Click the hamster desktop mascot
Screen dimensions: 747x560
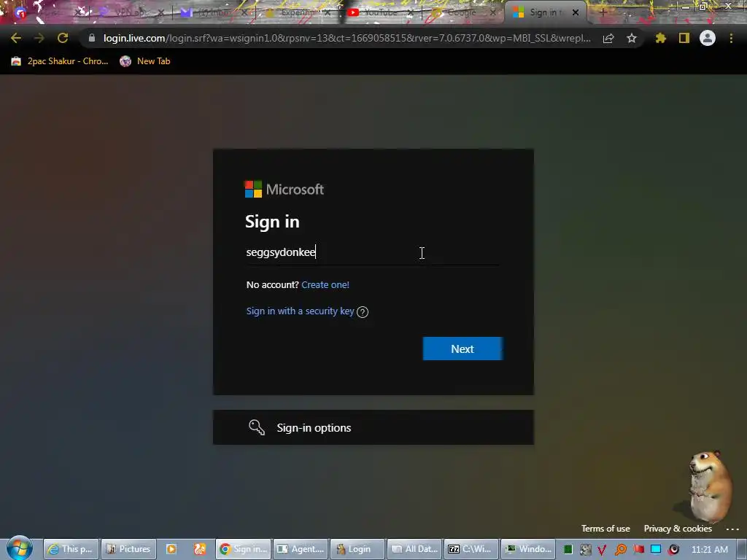point(708,486)
